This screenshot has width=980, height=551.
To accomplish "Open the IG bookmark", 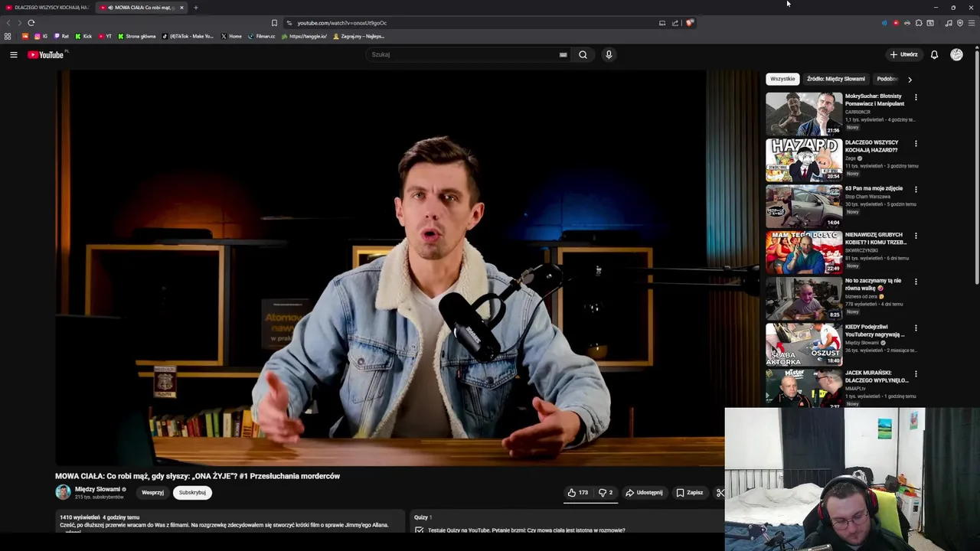I will coord(41,36).
